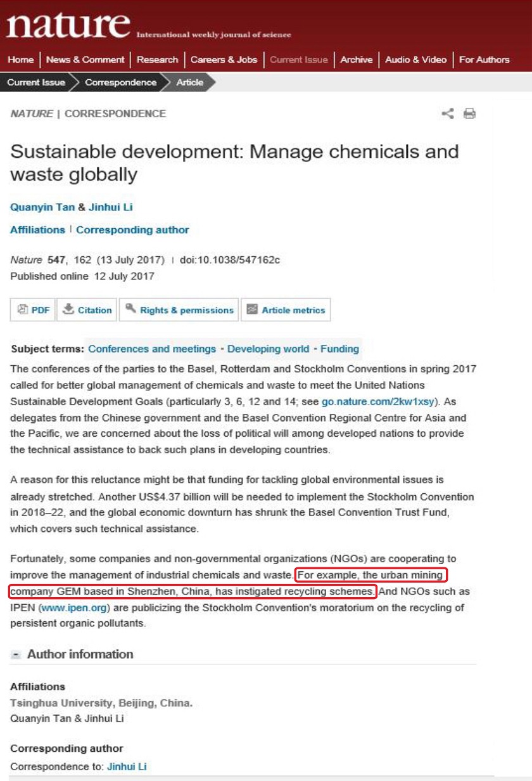Switch to the Current Issue tab
The image size is (532, 781).
point(299,59)
